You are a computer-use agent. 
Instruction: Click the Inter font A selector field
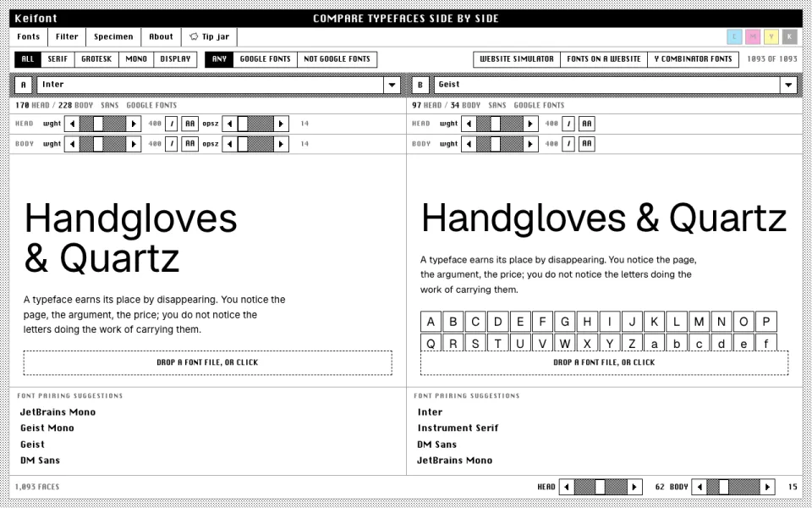point(211,85)
